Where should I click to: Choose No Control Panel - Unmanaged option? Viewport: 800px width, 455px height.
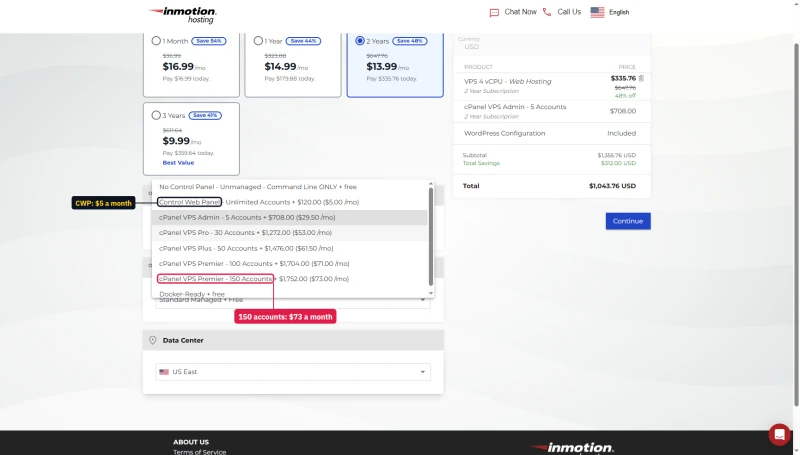click(x=289, y=187)
